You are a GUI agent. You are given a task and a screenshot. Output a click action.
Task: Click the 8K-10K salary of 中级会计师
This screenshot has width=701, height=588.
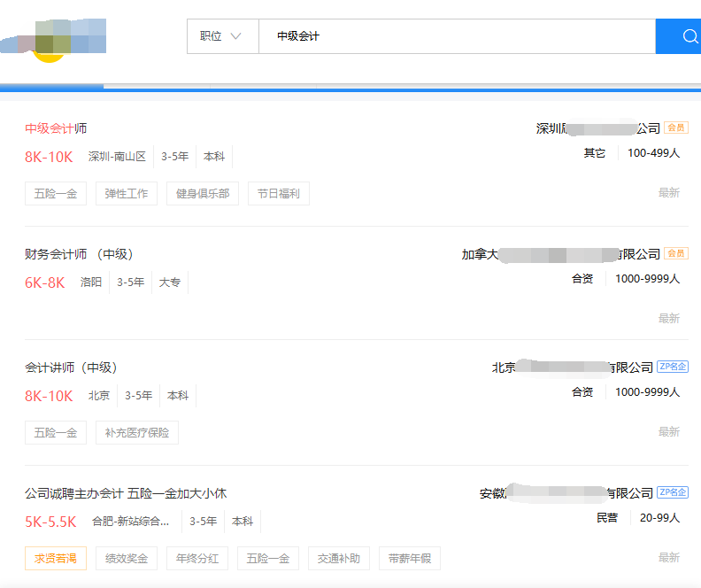49,157
